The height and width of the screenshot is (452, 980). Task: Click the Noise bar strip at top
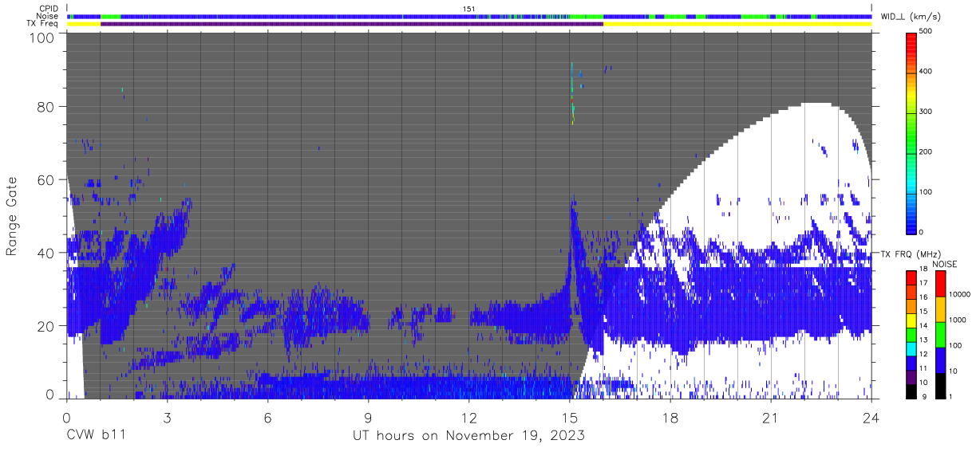coord(469,16)
